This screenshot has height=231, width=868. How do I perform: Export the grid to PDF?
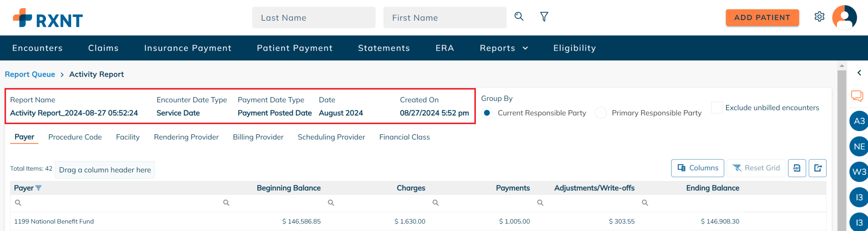(797, 168)
